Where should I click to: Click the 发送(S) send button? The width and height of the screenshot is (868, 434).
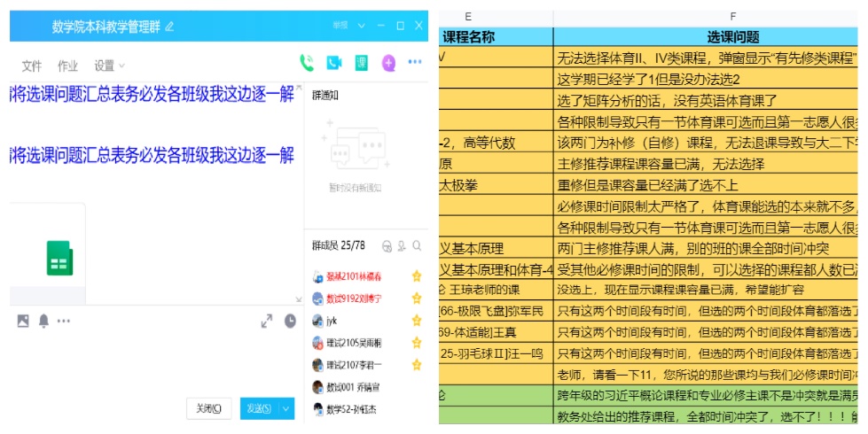click(258, 408)
